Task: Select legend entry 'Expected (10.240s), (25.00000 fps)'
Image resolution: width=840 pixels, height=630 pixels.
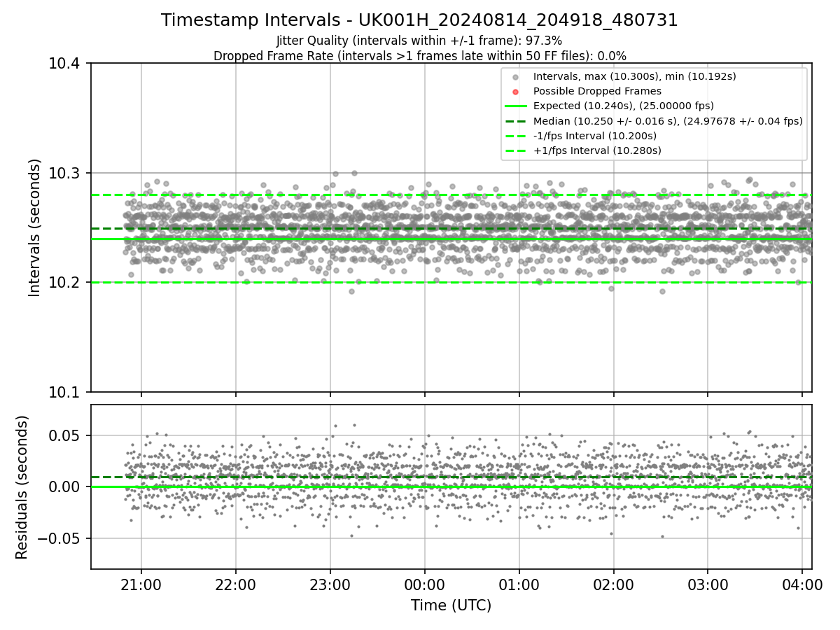Action: pyautogui.click(x=623, y=106)
